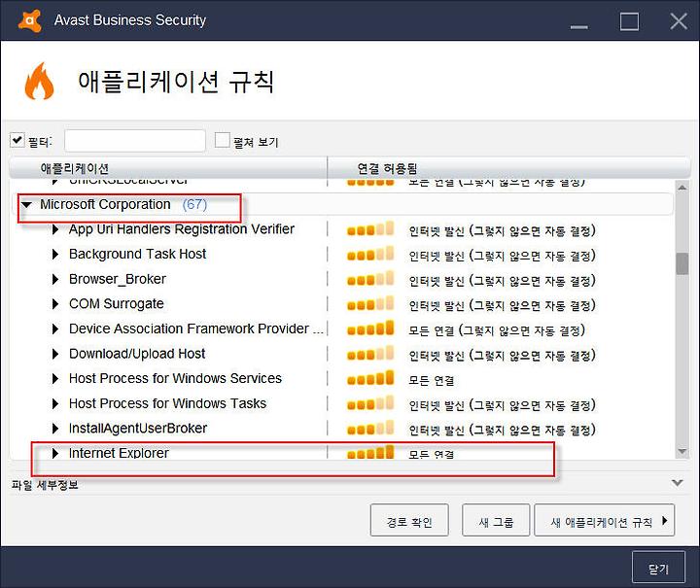Expand App Uri Handlers Registration Verifier

click(55, 229)
